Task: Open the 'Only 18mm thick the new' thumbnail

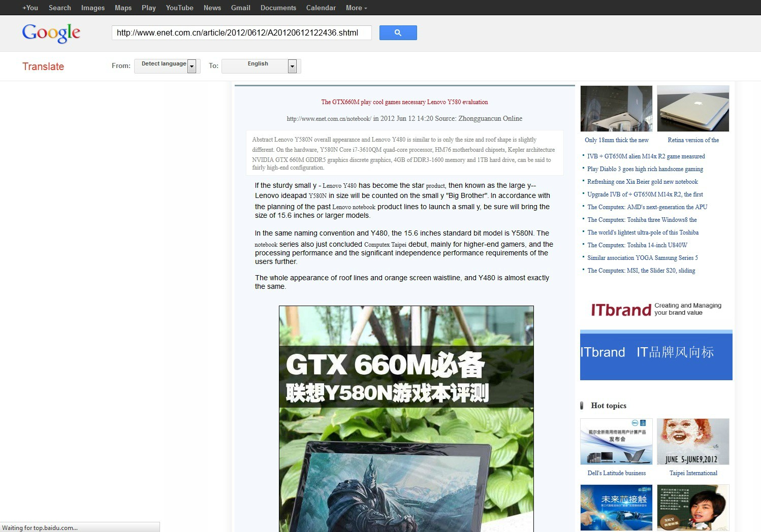Action: tap(616, 109)
